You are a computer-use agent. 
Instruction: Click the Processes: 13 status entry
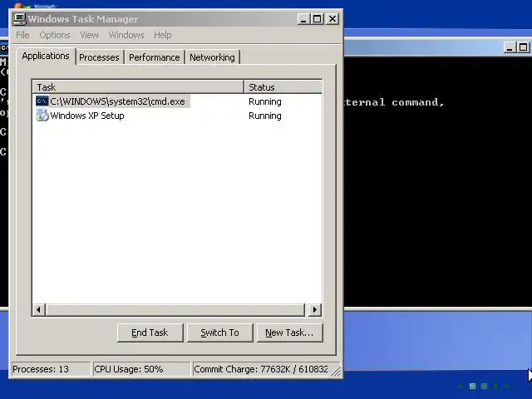click(51, 369)
